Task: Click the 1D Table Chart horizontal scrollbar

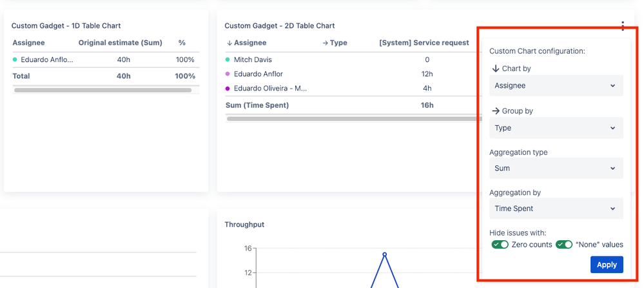Action: pyautogui.click(x=102, y=90)
